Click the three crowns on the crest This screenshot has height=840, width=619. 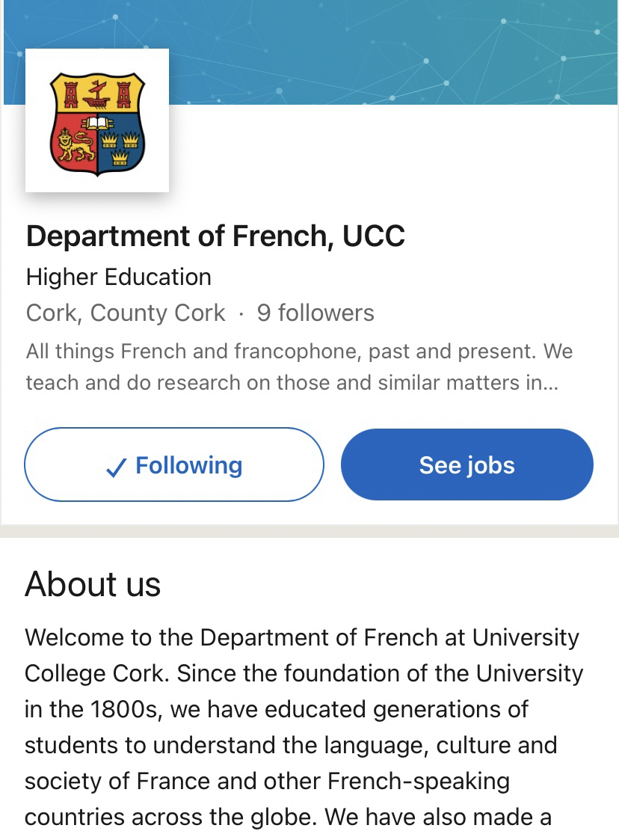click(121, 144)
